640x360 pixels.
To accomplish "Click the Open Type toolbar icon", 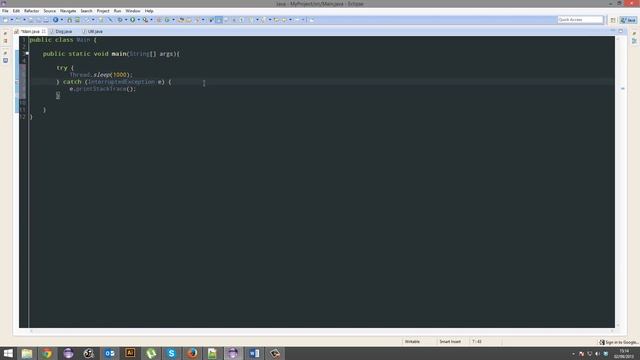I will [181, 20].
